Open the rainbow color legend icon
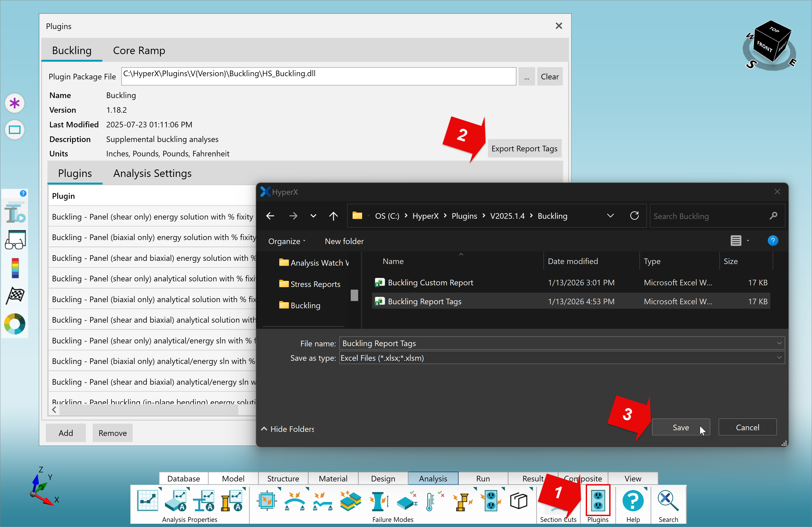This screenshot has height=527, width=812. click(15, 268)
